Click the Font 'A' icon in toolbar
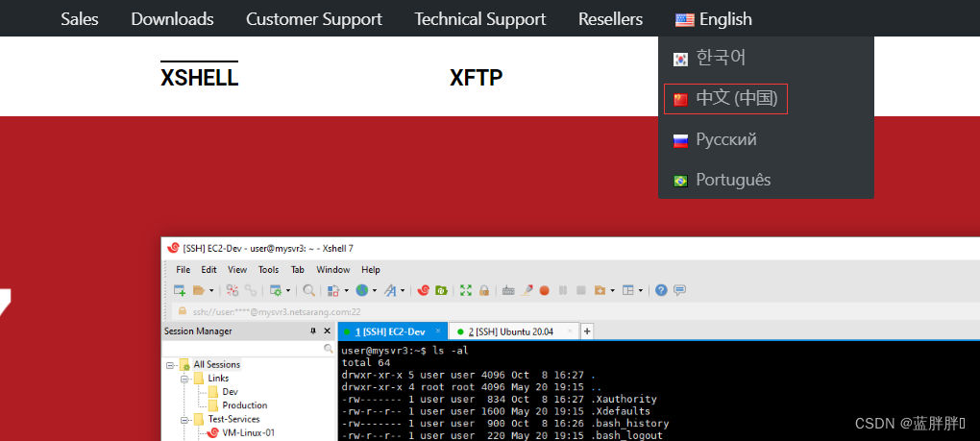This screenshot has height=441, width=980. 390,290
